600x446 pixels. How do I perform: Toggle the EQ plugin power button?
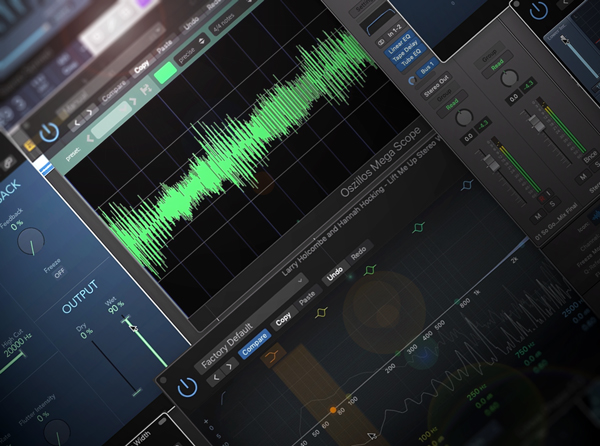(187, 387)
